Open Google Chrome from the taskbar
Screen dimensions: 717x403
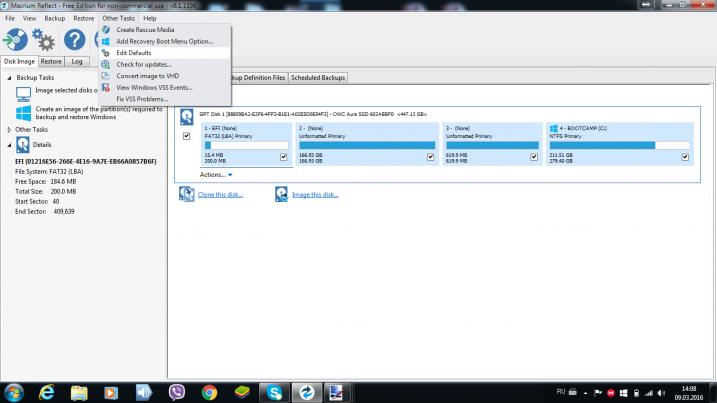[x=209, y=393]
